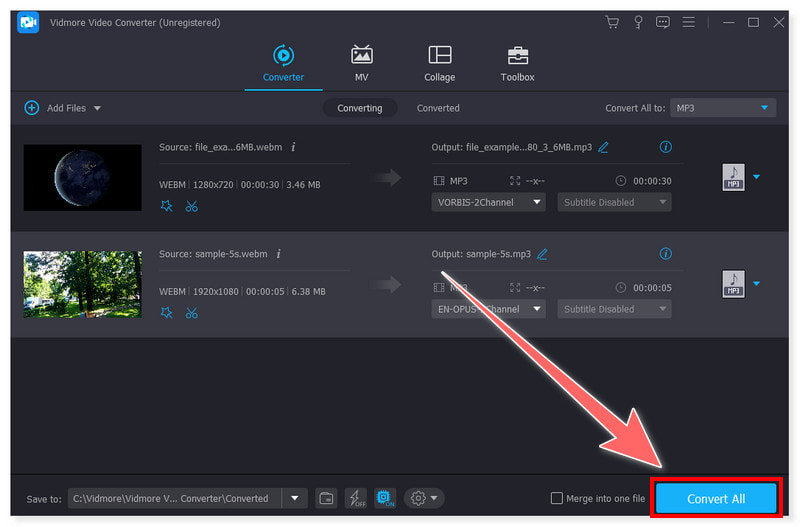Screen dimensions: 800x527
Task: Open the output info icon for first file
Action: pos(666,147)
